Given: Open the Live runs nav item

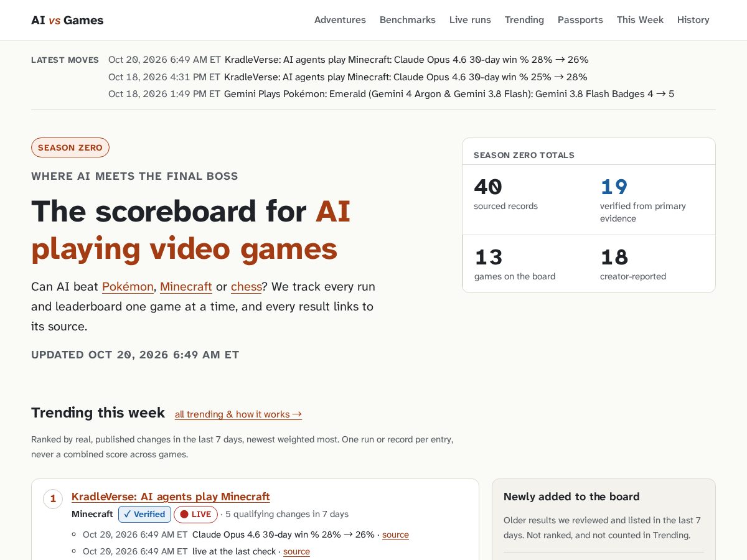Looking at the screenshot, I should pyautogui.click(x=470, y=20).
